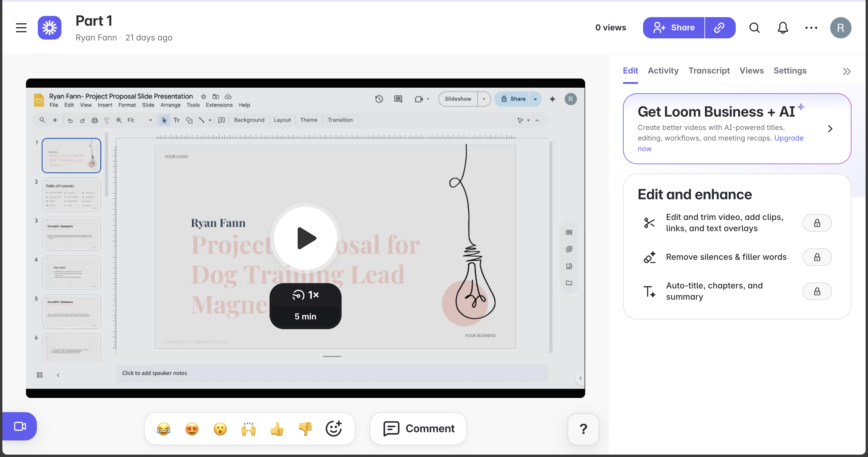React with the thumbs up emoji

click(x=277, y=429)
